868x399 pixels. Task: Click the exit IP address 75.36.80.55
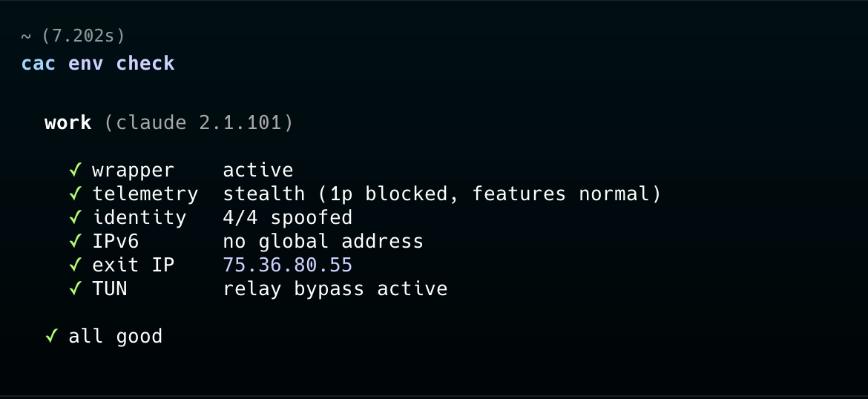coord(287,265)
